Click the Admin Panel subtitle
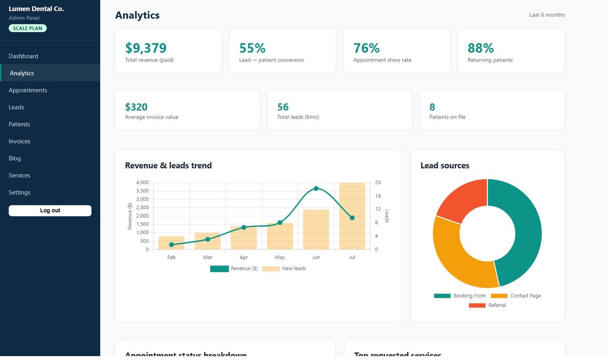608x364 pixels. (x=24, y=18)
